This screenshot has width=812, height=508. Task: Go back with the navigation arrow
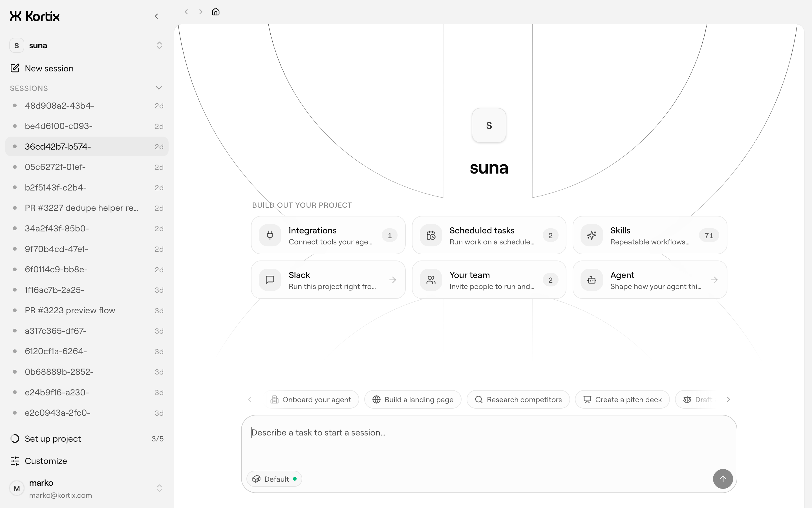click(x=186, y=12)
